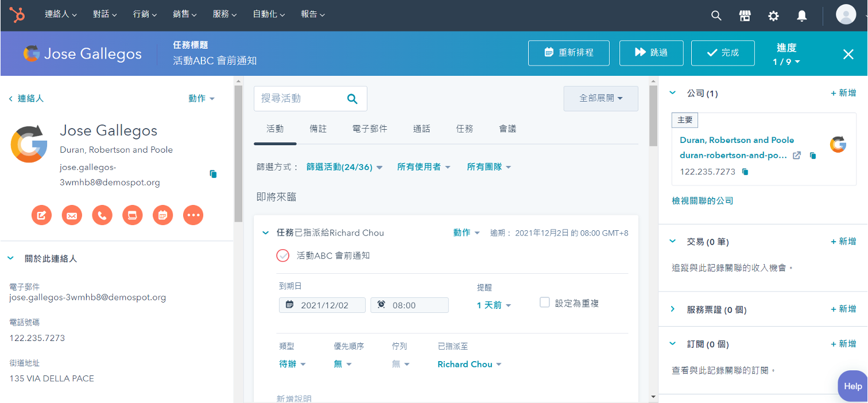868x403 pixels.
Task: Click 檢視關聯的公司 link
Action: (x=703, y=201)
